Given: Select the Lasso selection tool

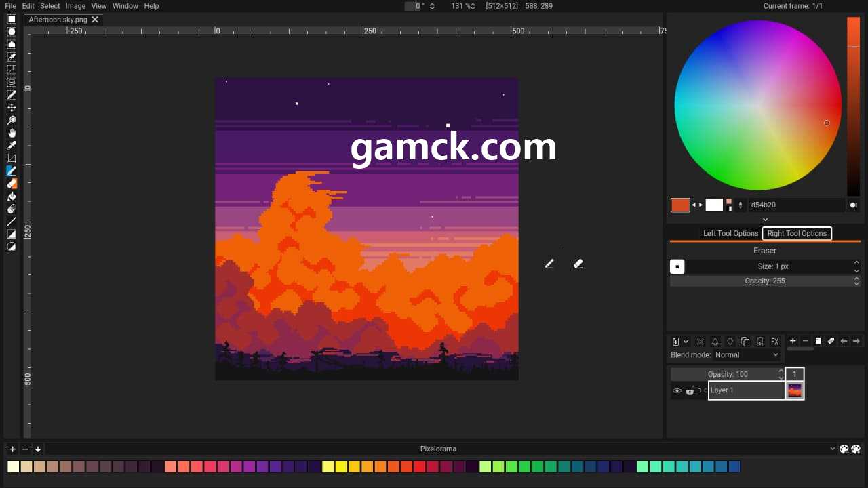Looking at the screenshot, I should pyautogui.click(x=12, y=83).
